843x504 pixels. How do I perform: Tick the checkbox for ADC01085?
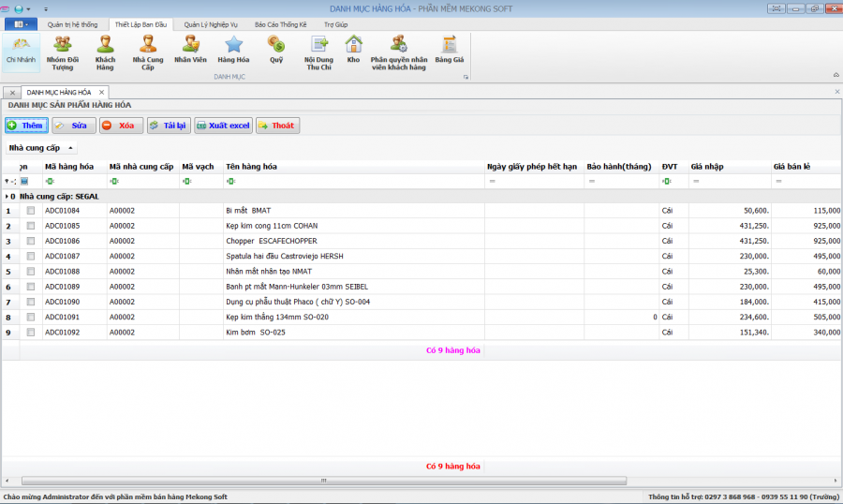[31, 226]
